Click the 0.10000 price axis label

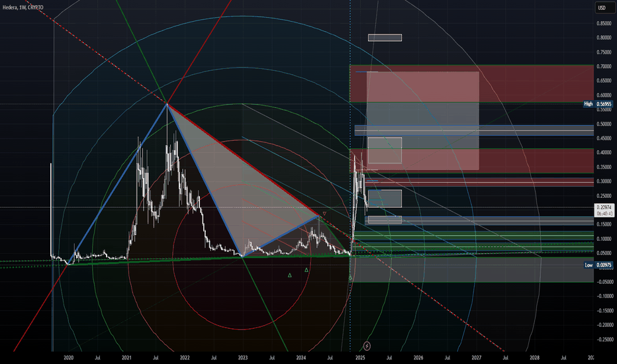point(604,239)
